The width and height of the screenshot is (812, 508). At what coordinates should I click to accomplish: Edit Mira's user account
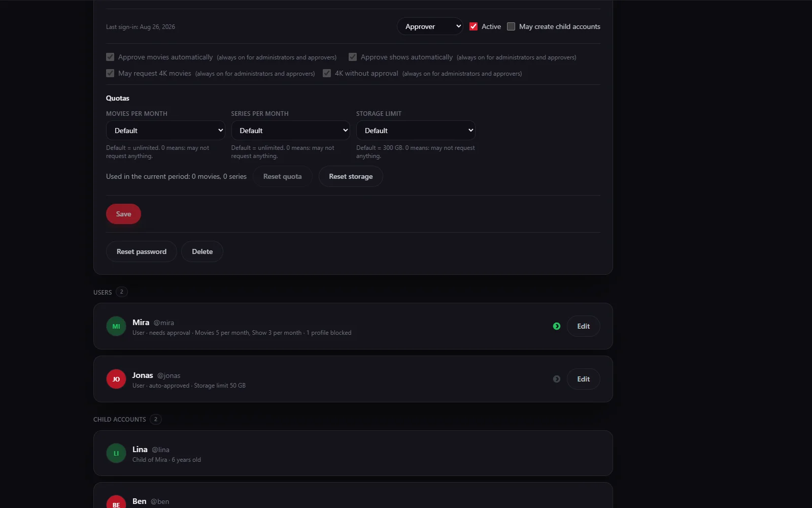[x=583, y=326]
